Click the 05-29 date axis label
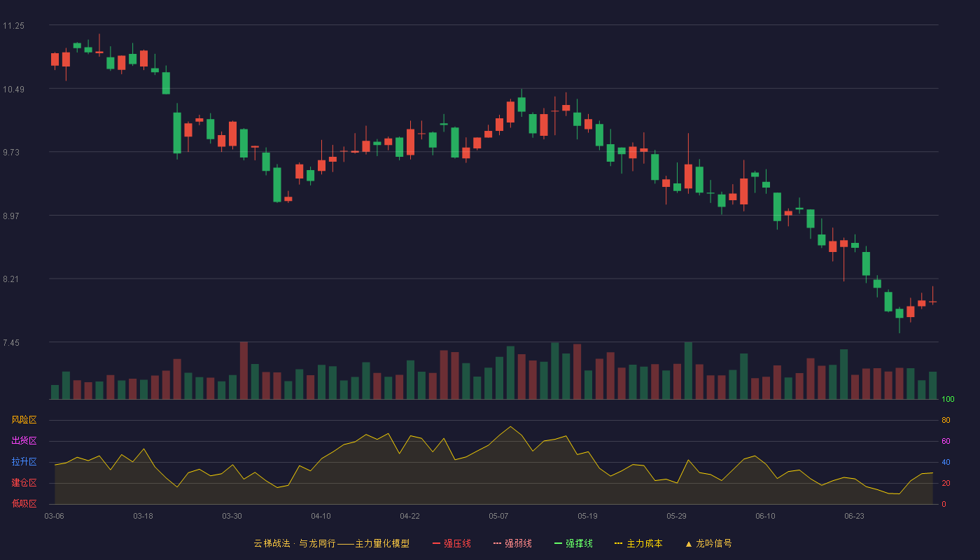The height and width of the screenshot is (560, 980). point(677,516)
